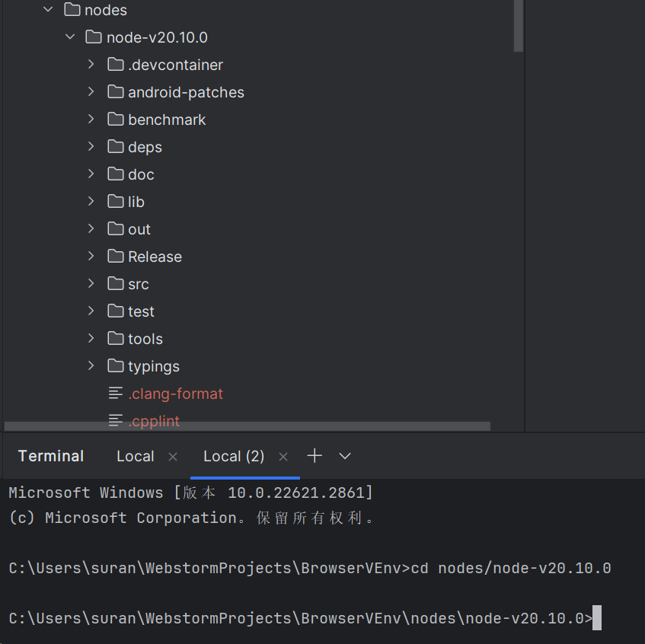Click the .cpplint file icon

(116, 420)
